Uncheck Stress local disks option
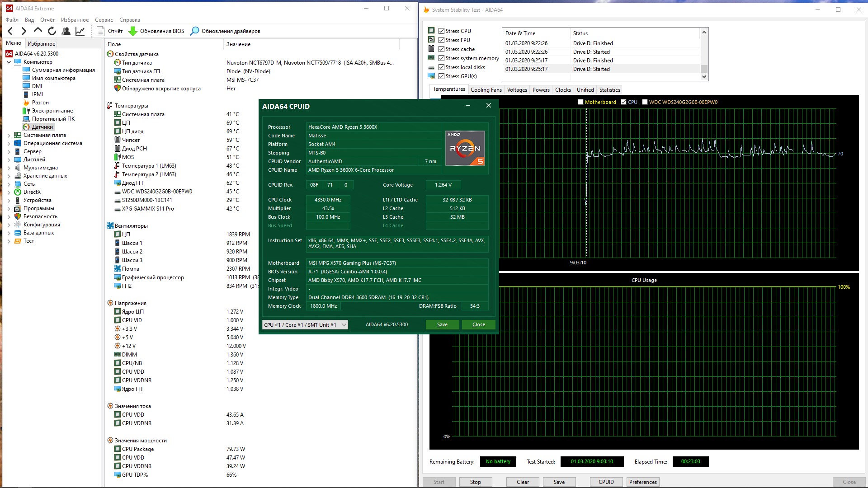The width and height of the screenshot is (868, 488). 442,67
